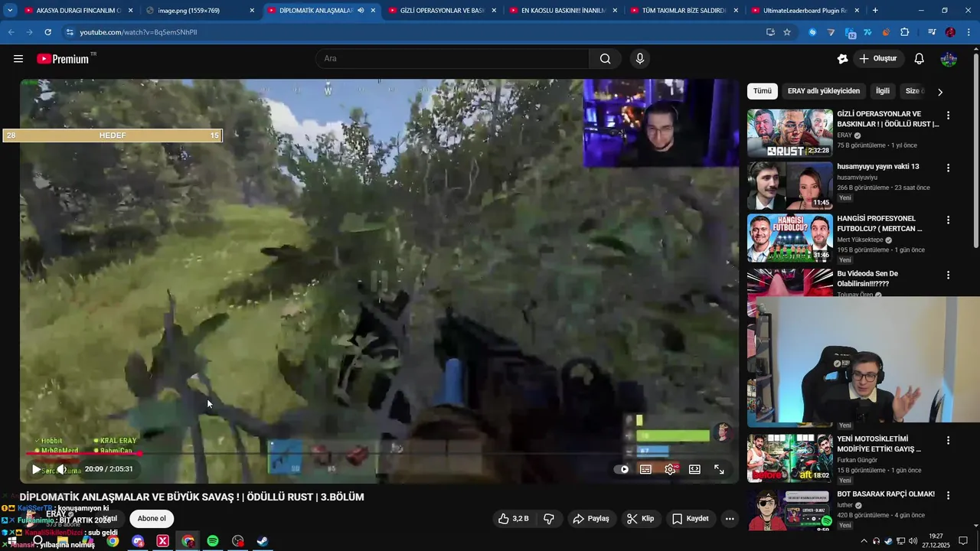This screenshot has height=551, width=980.
Task: Open options for YENİ MOTOSİKLETİMİ video
Action: [948, 441]
